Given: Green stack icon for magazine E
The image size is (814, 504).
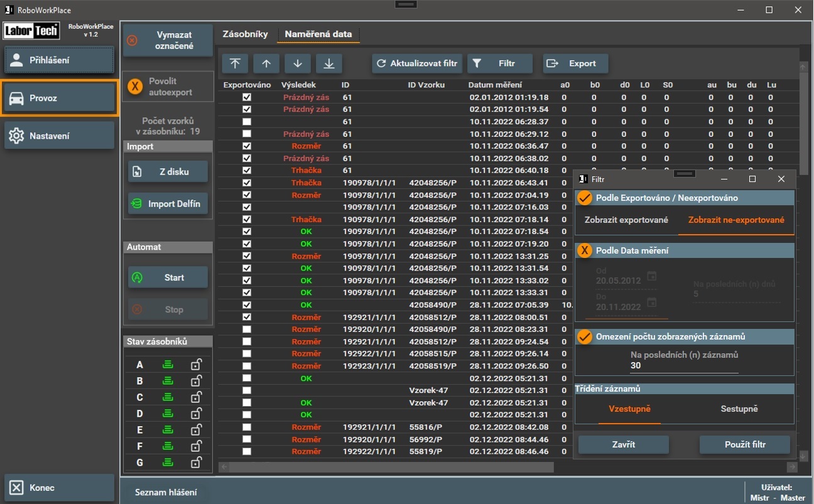Looking at the screenshot, I should point(168,430).
